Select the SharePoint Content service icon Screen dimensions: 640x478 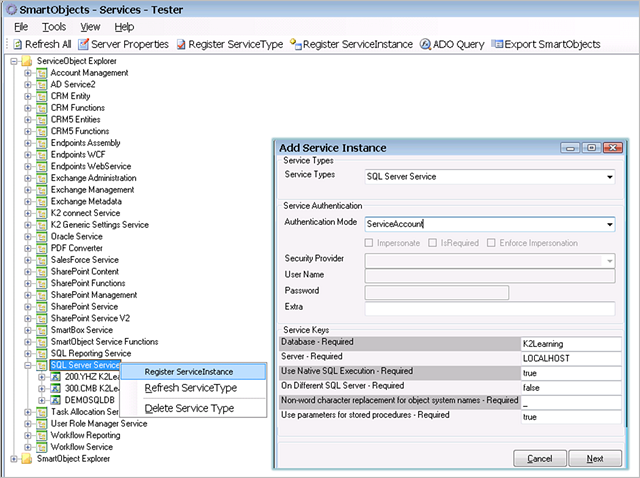coord(41,272)
